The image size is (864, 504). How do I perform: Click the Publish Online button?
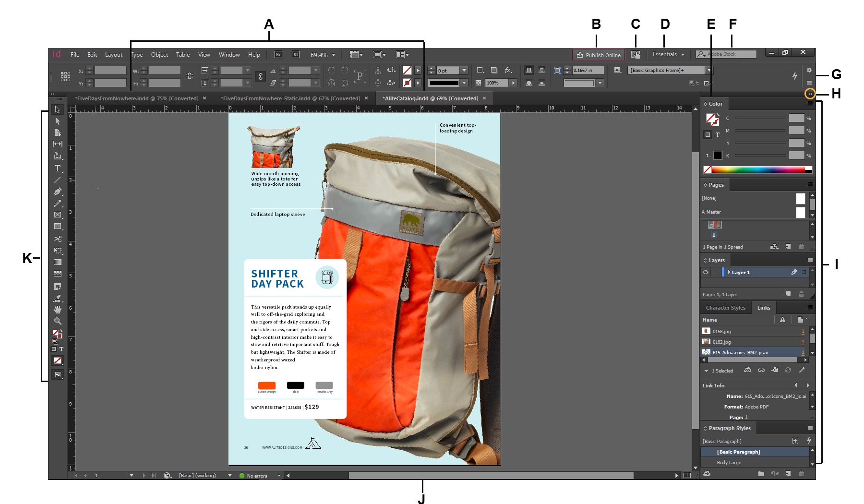point(599,55)
